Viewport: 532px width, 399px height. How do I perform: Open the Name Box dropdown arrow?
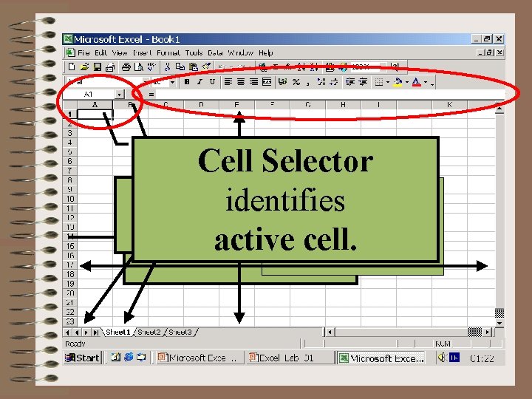(x=120, y=95)
